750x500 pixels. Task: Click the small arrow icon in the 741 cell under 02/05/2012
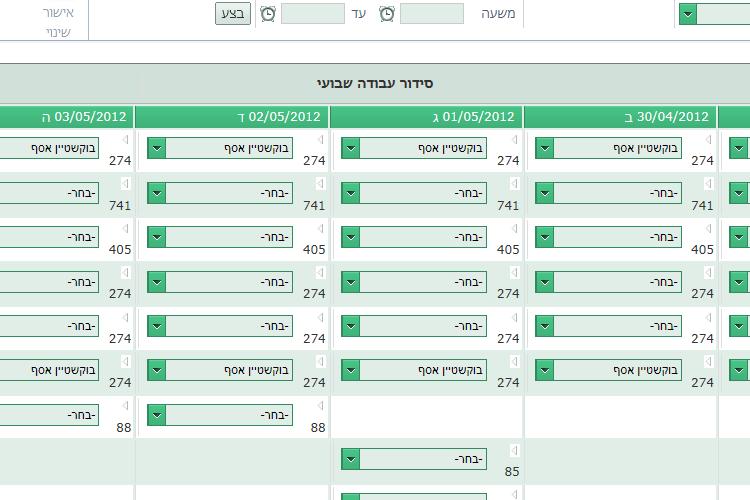pyautogui.click(x=320, y=184)
